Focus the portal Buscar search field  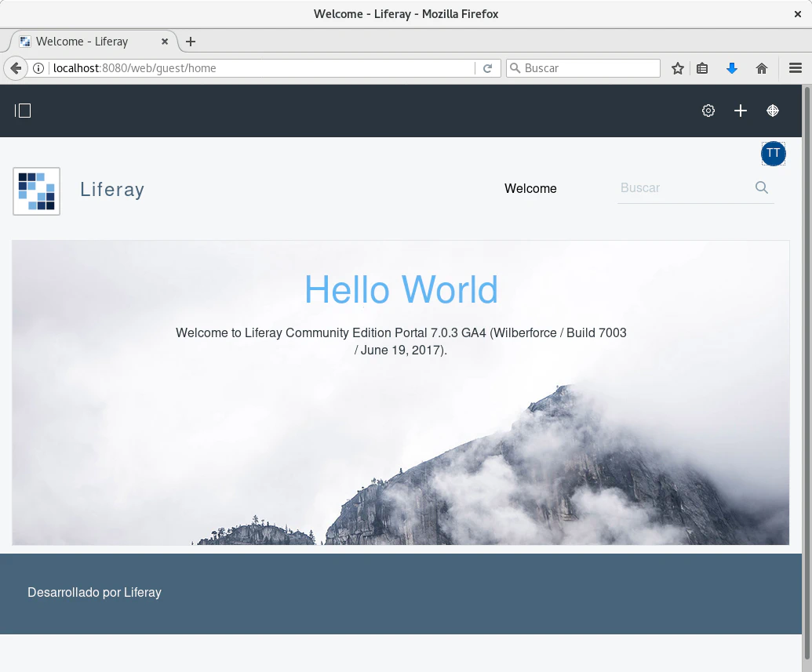coord(683,188)
